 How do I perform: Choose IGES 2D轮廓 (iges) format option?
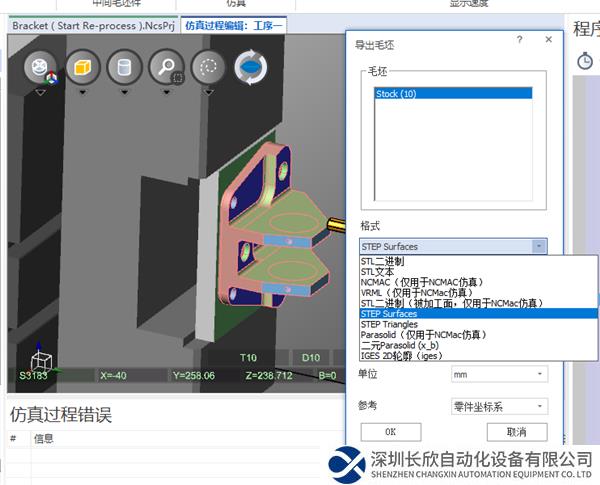click(403, 355)
